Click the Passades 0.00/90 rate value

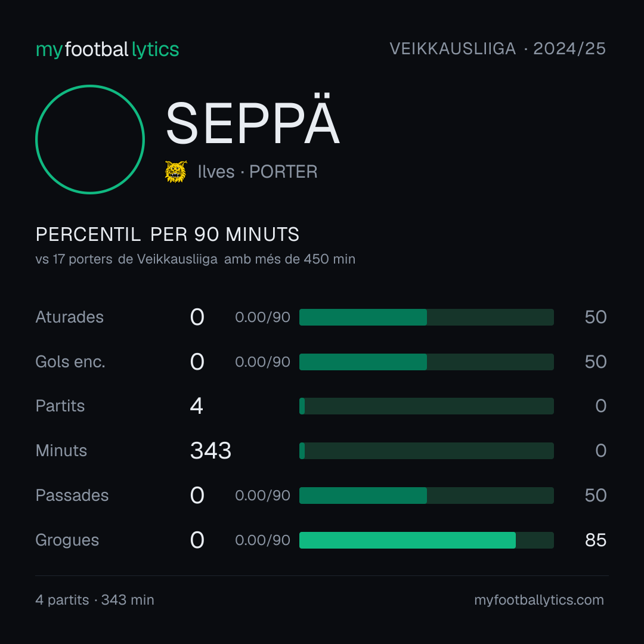click(262, 496)
